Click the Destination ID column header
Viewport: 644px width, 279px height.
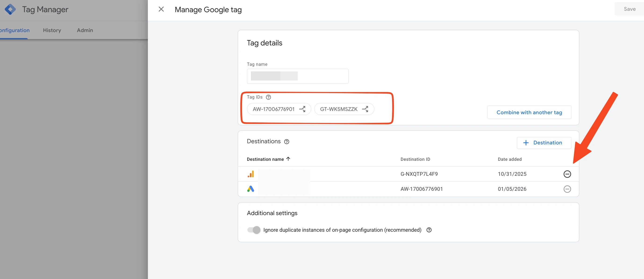point(415,159)
